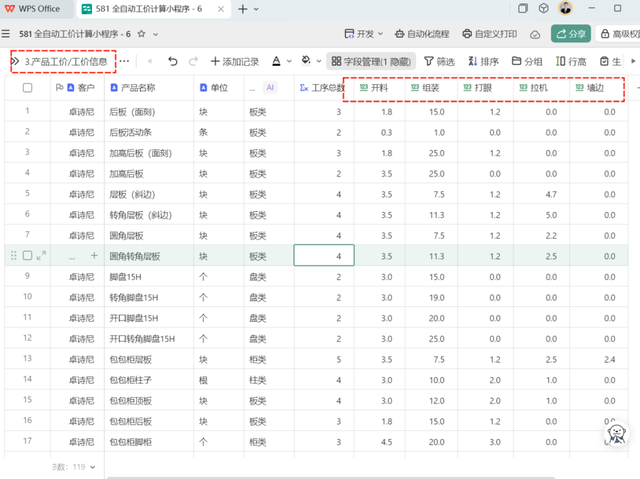640x479 pixels.
Task: Select the selected cell with value 4
Action: click(x=324, y=255)
